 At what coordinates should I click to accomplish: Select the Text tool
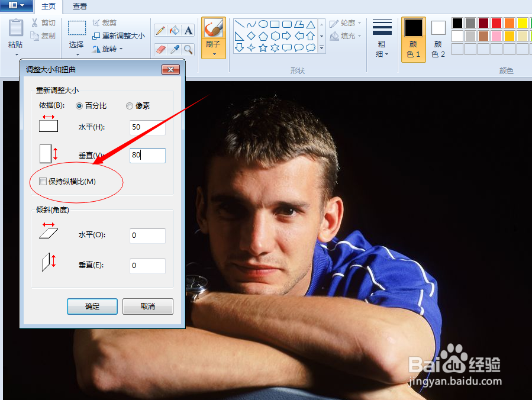click(x=188, y=31)
